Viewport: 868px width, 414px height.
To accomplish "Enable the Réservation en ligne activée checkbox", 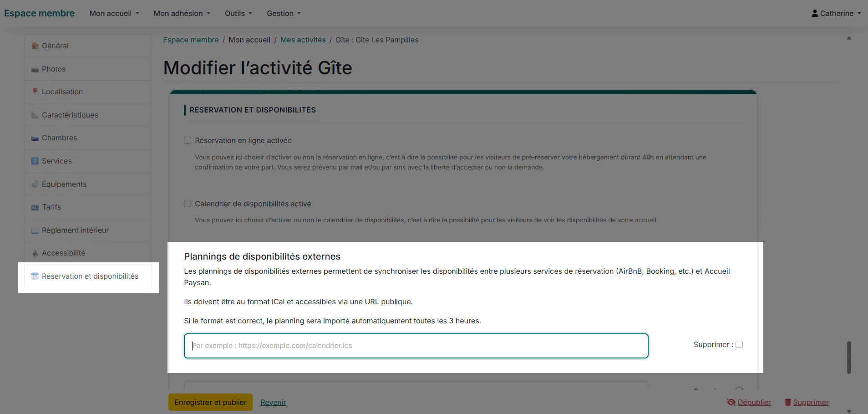I will coord(188,140).
